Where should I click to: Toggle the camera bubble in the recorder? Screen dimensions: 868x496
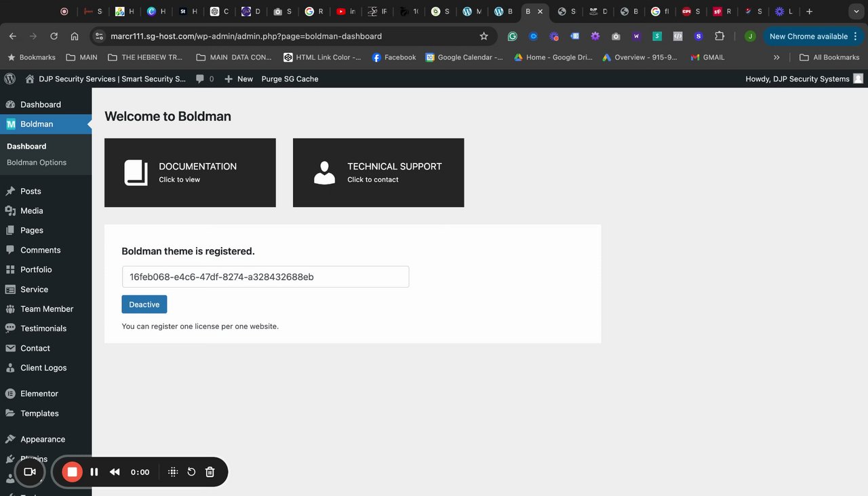pyautogui.click(x=30, y=472)
